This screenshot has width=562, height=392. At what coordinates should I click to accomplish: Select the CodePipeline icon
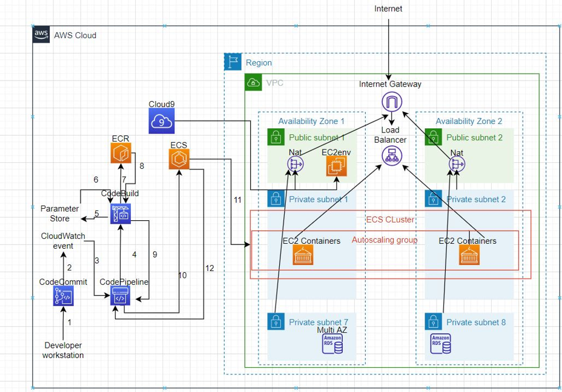click(121, 296)
